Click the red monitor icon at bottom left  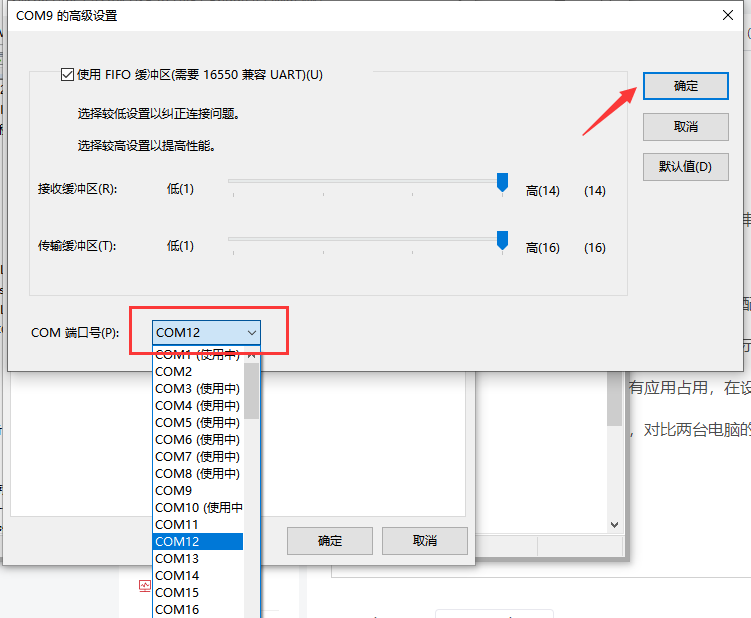[145, 586]
